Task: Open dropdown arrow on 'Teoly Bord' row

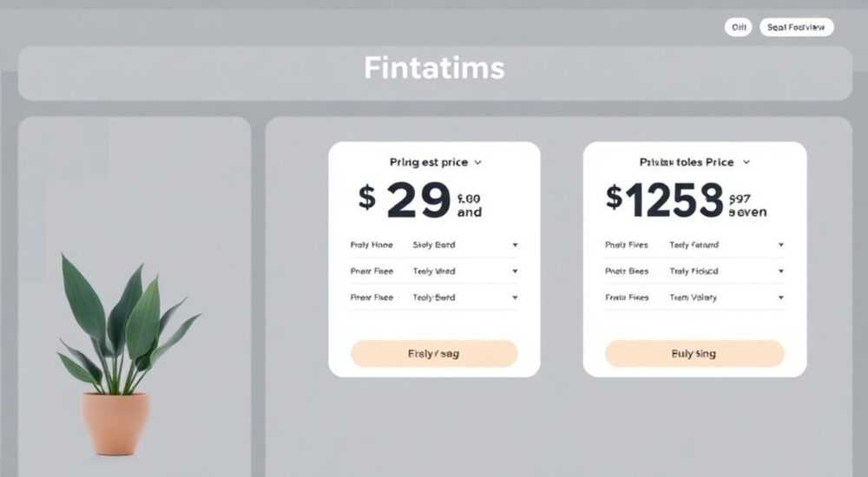Action: [x=515, y=297]
